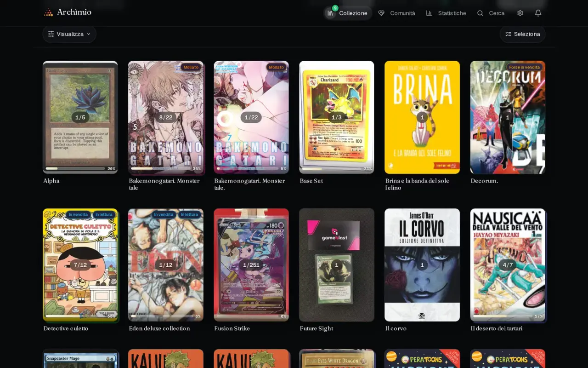This screenshot has width=588, height=368.
Task: Click the "1/251" count on Fusion Strike
Action: 251,265
